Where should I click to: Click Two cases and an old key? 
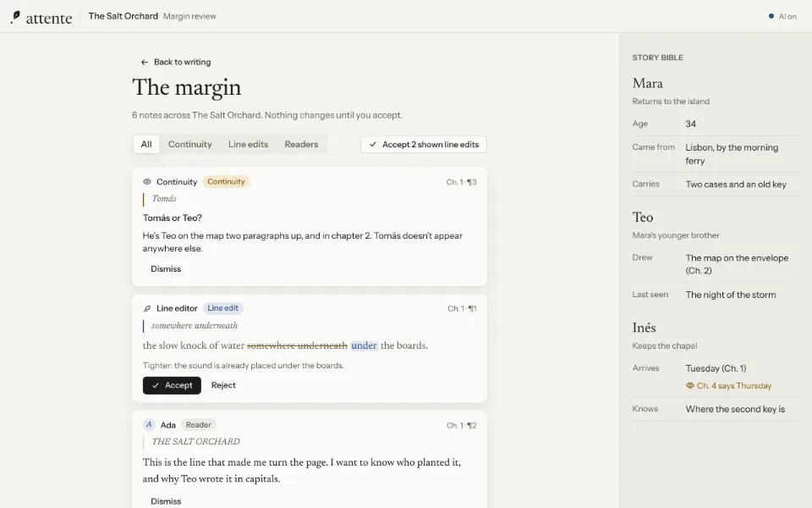[x=736, y=184]
